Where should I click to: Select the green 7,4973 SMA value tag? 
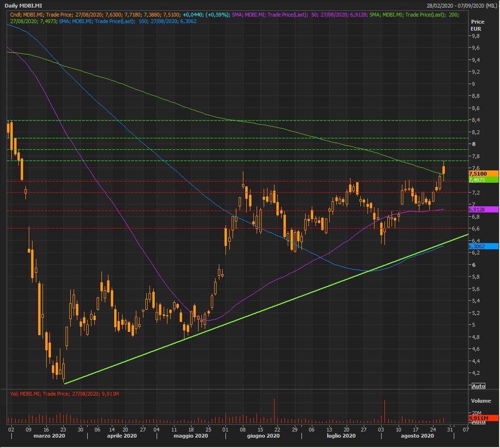pyautogui.click(x=483, y=180)
